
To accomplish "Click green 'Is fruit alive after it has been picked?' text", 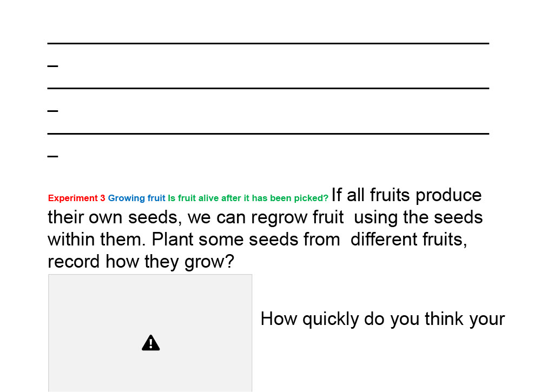I will [248, 198].
